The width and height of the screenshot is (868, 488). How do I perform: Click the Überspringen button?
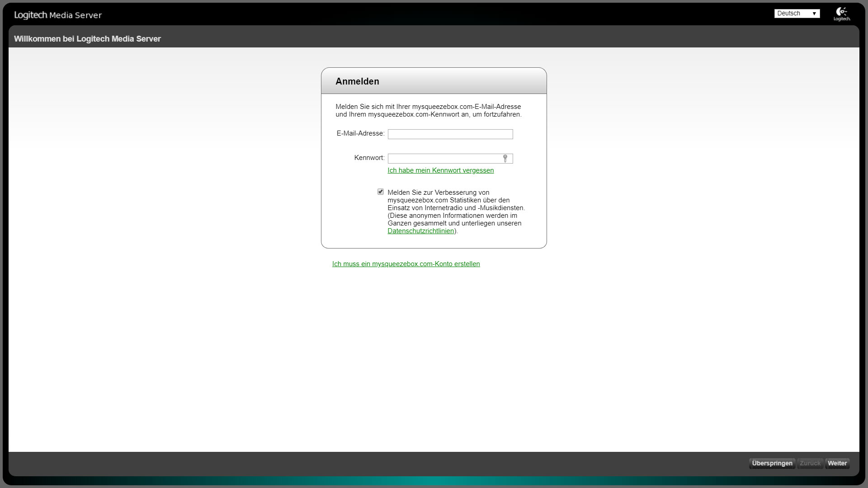772,463
